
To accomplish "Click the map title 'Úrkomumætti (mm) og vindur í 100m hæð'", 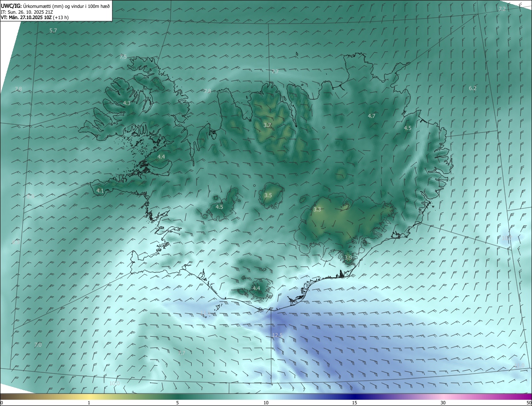I will pyautogui.click(x=66, y=6).
